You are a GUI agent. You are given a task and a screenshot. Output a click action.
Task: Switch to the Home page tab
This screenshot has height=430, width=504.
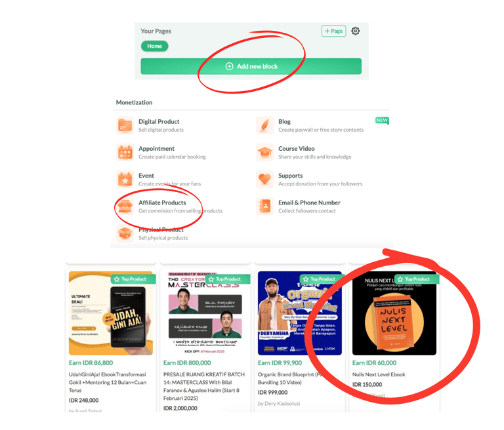(x=155, y=47)
